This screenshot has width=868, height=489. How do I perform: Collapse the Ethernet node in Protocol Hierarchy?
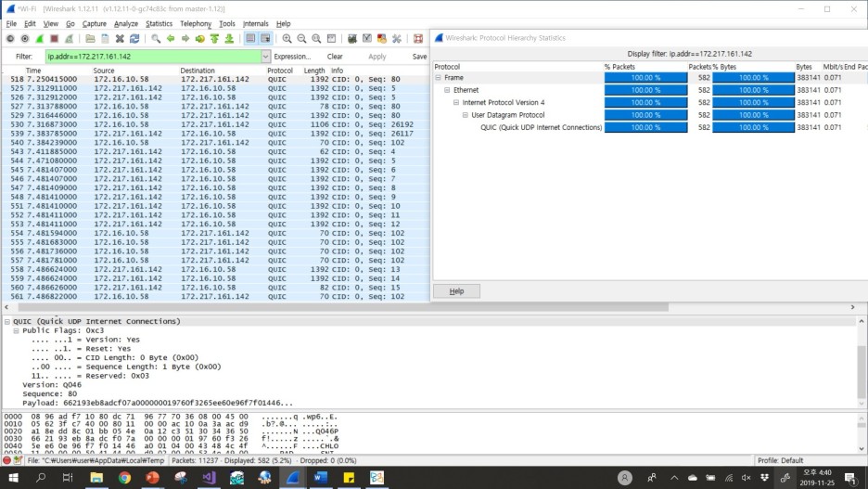tap(447, 90)
